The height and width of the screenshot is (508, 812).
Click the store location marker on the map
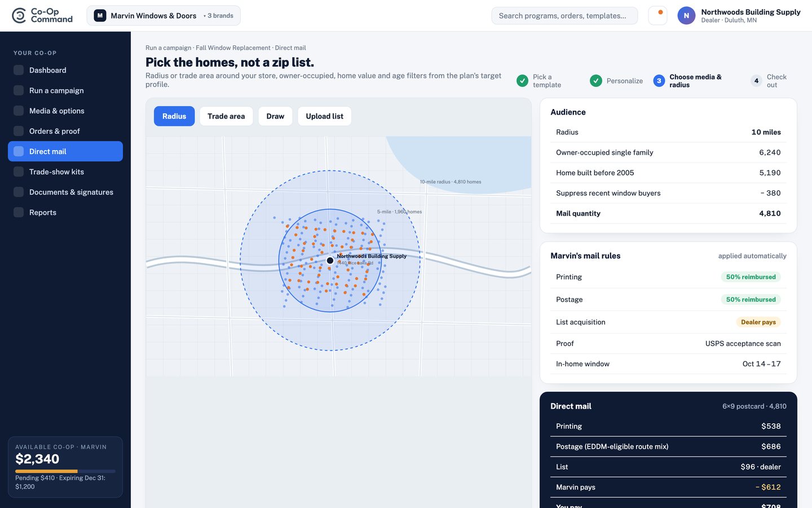click(330, 260)
